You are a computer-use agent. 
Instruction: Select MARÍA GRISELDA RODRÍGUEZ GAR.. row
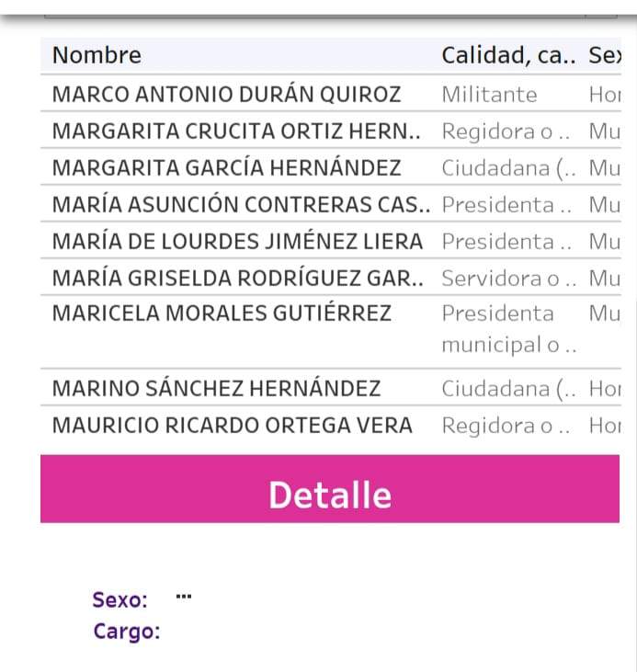tap(237, 278)
